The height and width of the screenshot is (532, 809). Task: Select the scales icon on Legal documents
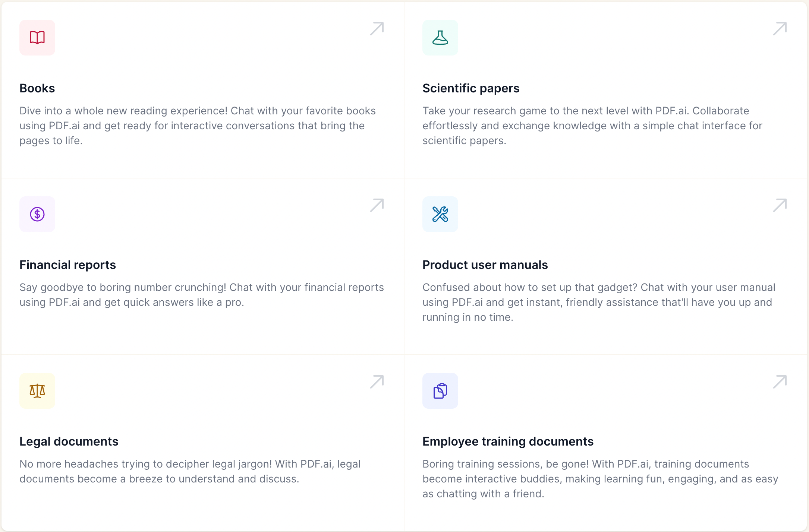37,390
